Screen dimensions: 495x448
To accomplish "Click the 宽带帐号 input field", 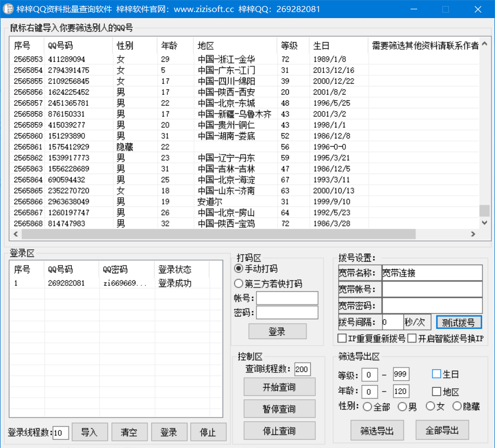I will pyautogui.click(x=432, y=289).
